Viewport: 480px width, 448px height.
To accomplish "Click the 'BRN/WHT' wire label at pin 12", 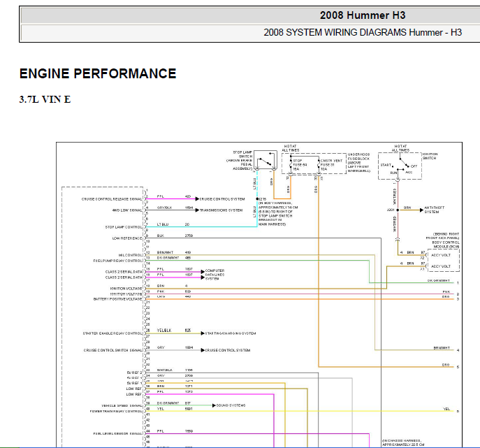I will (165, 252).
